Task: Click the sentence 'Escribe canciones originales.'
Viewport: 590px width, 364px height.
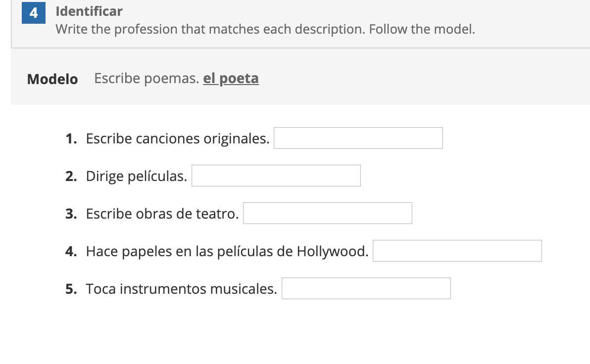Action: coord(178,138)
